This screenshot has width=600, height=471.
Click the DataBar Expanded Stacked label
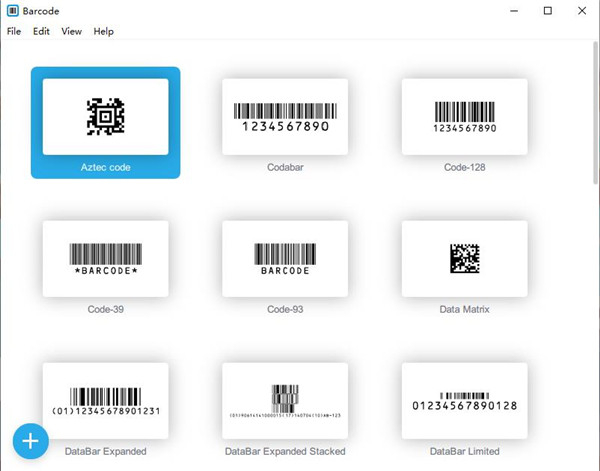click(285, 451)
